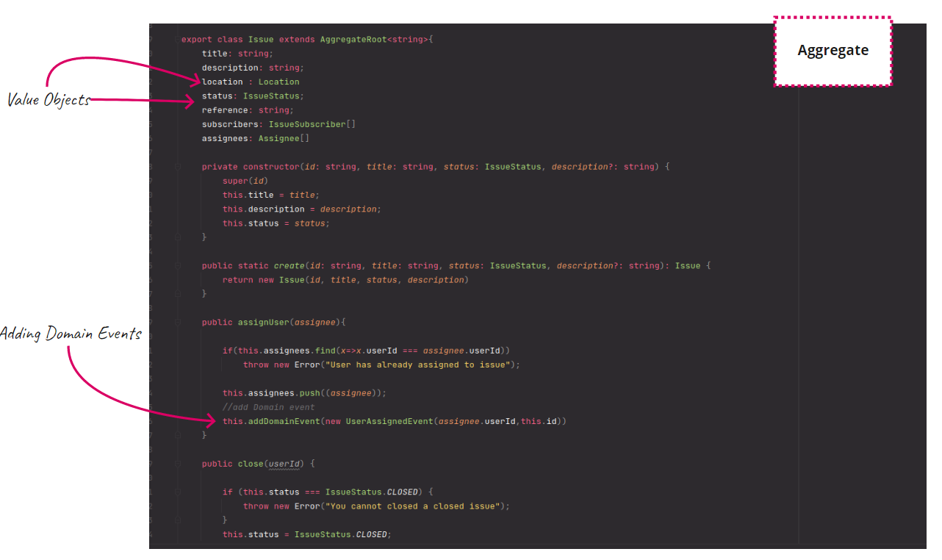
Task: Click the "this.description = description" assignment line
Action: [x=302, y=209]
